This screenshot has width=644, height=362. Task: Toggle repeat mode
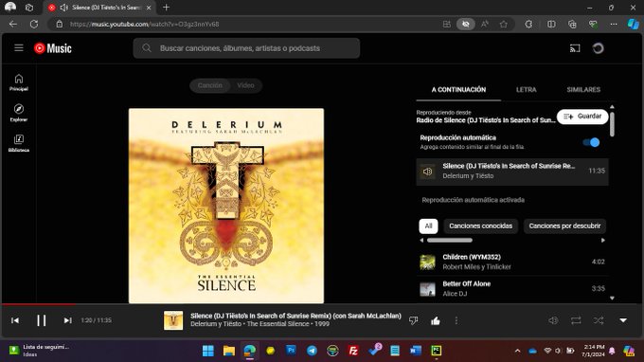pyautogui.click(x=576, y=320)
